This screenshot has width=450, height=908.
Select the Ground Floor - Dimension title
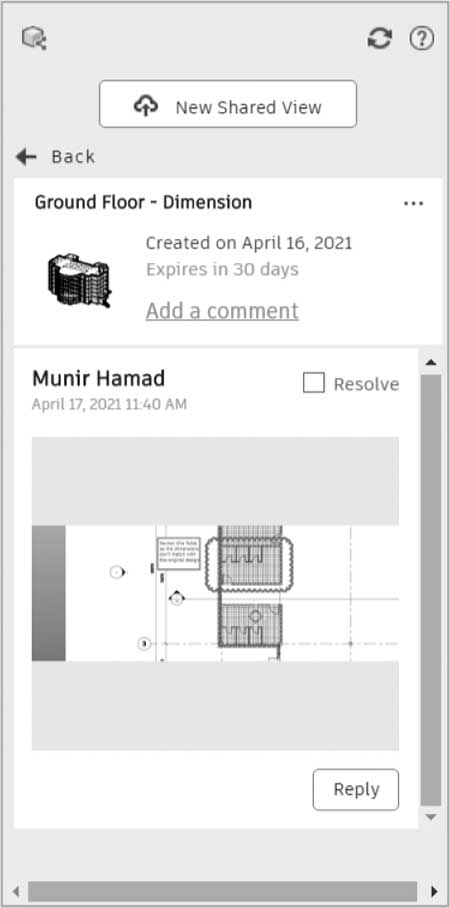[143, 202]
